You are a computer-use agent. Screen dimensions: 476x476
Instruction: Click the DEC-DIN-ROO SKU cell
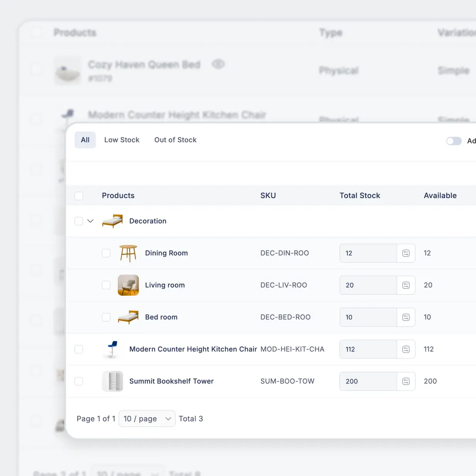(x=285, y=253)
